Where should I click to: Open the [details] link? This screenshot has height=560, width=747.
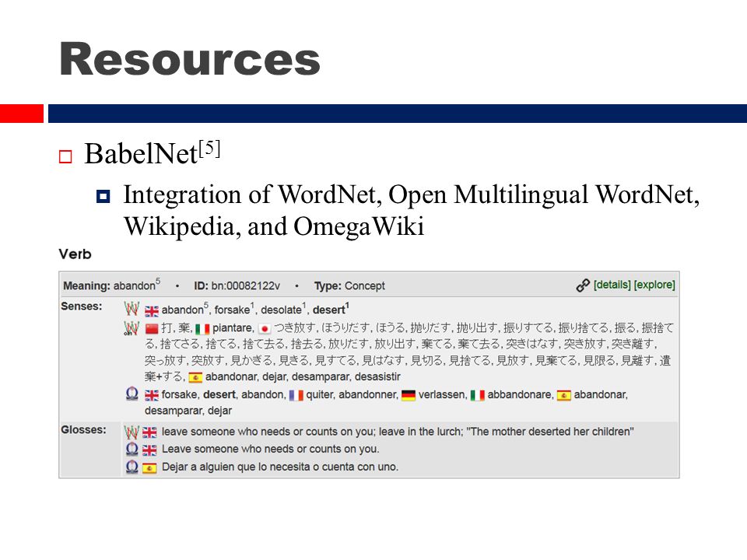point(612,285)
